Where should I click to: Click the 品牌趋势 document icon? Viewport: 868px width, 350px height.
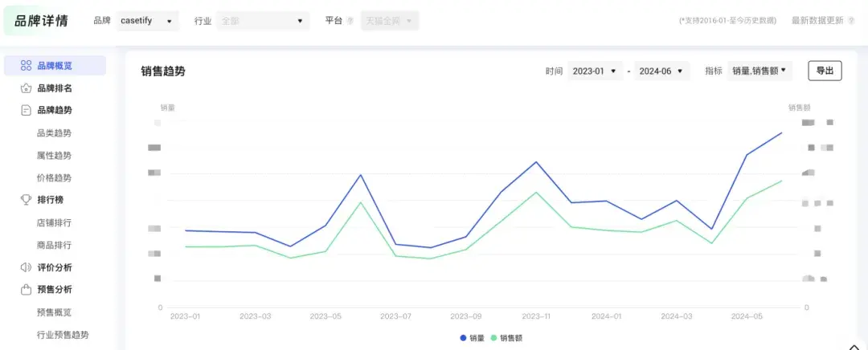(x=27, y=110)
